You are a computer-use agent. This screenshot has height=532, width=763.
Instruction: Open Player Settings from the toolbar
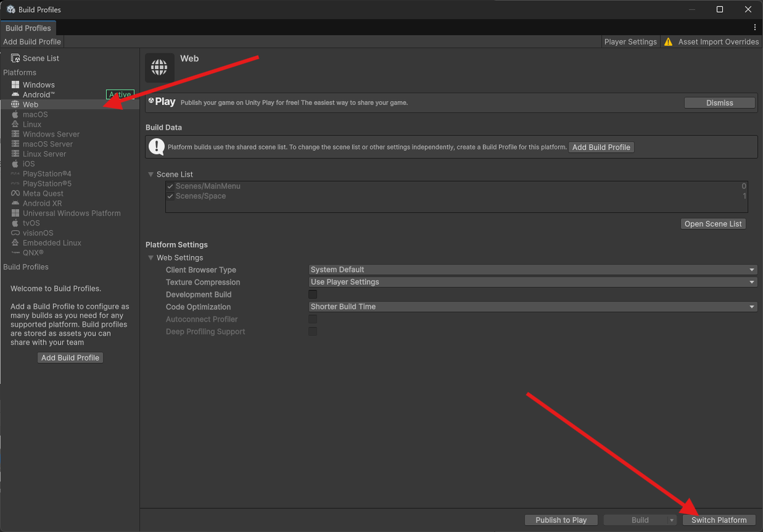(x=630, y=42)
